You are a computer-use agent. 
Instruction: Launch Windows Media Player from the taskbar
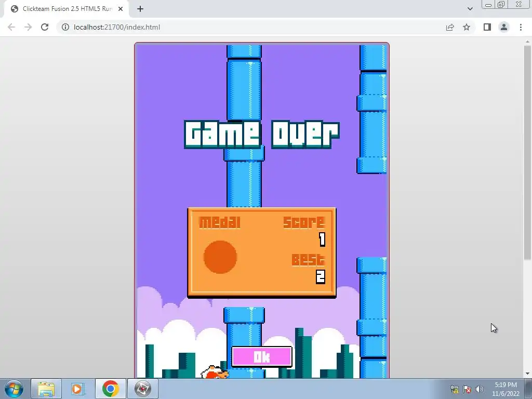pos(77,389)
